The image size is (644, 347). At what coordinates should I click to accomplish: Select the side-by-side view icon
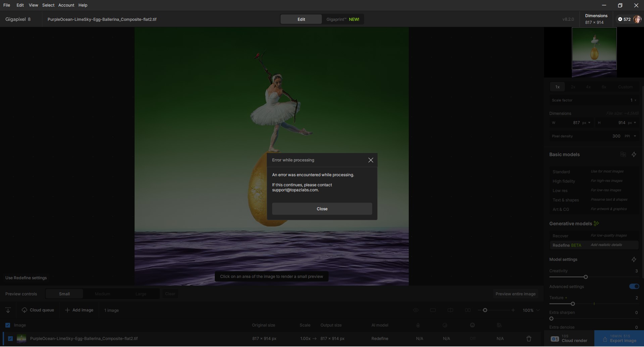[468, 310]
